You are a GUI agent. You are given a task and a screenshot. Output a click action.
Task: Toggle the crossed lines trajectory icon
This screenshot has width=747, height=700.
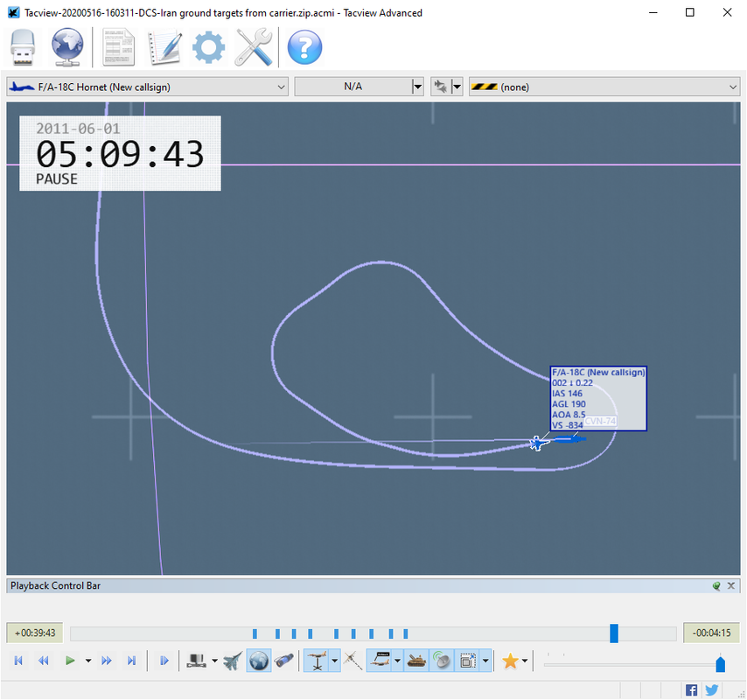(353, 661)
